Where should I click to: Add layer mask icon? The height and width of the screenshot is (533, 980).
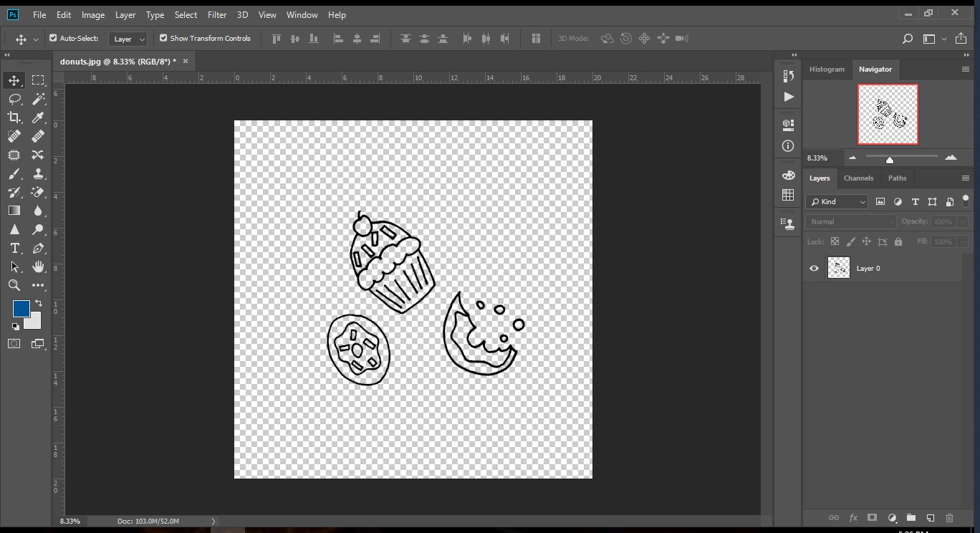tap(873, 517)
